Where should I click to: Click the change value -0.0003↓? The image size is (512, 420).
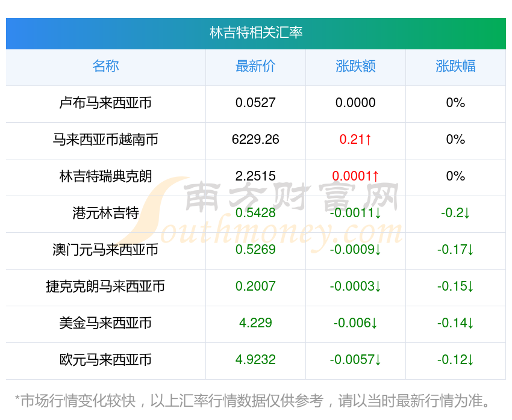355,286
